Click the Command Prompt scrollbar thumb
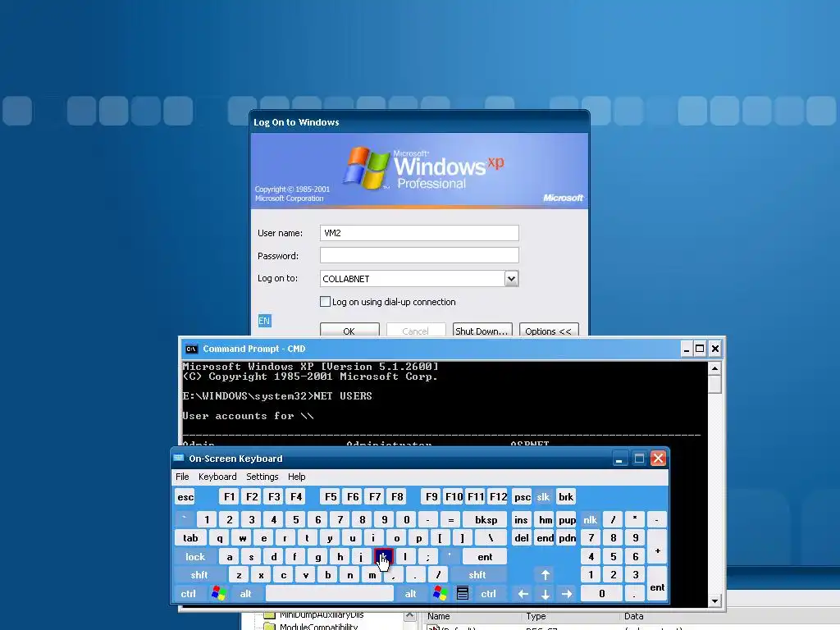 point(714,384)
